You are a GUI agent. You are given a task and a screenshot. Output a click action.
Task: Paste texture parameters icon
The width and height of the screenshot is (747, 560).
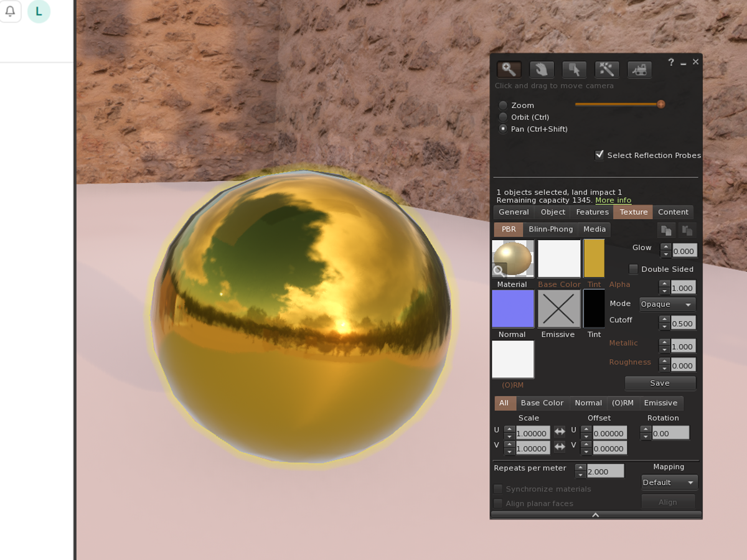click(x=687, y=230)
